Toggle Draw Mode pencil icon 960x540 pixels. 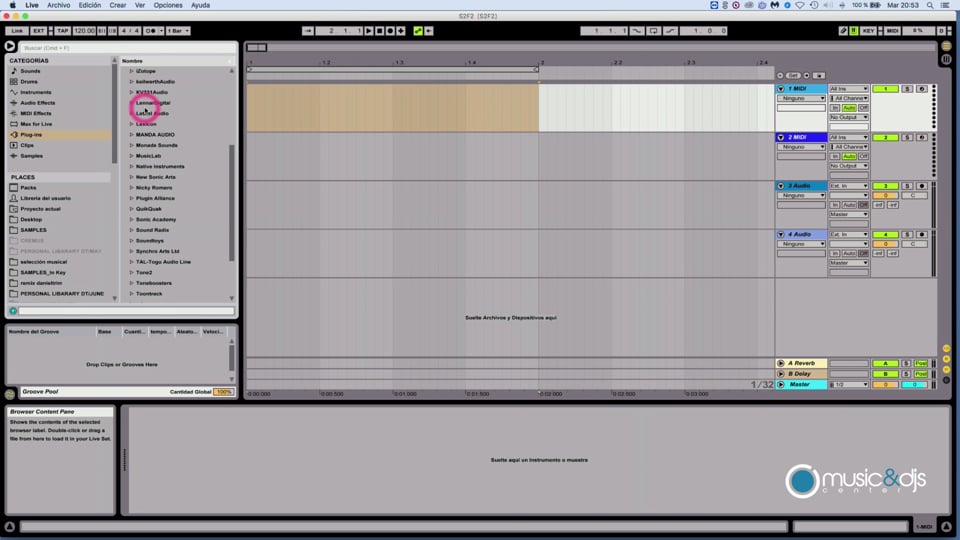(843, 31)
